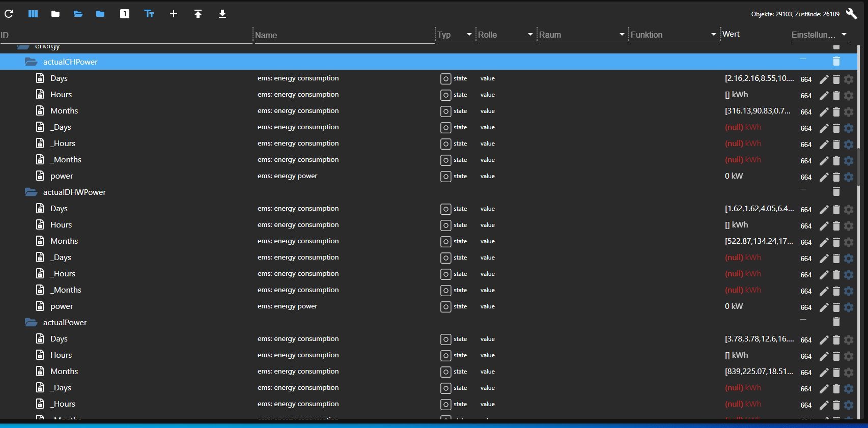Select the _Hours row under actualCHPower
The height and width of the screenshot is (428, 868).
coord(429,143)
